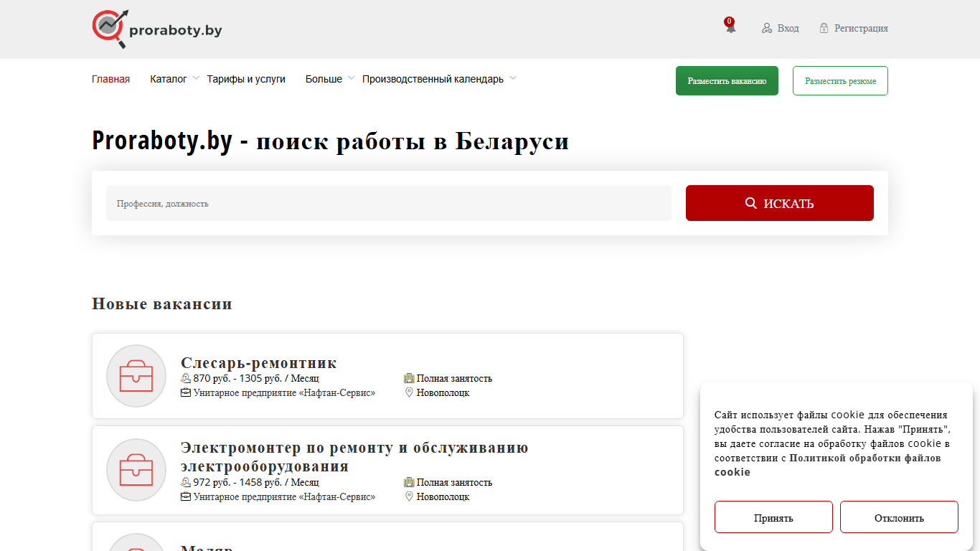Viewport: 980px width, 551px height.
Task: Open Производственный календарь menu item
Action: [x=433, y=79]
